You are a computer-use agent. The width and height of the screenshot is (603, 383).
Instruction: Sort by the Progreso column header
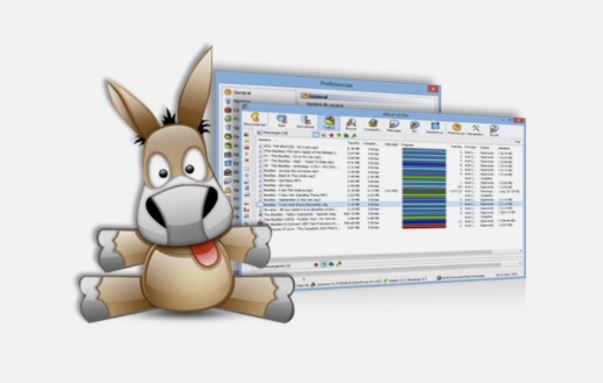(408, 145)
